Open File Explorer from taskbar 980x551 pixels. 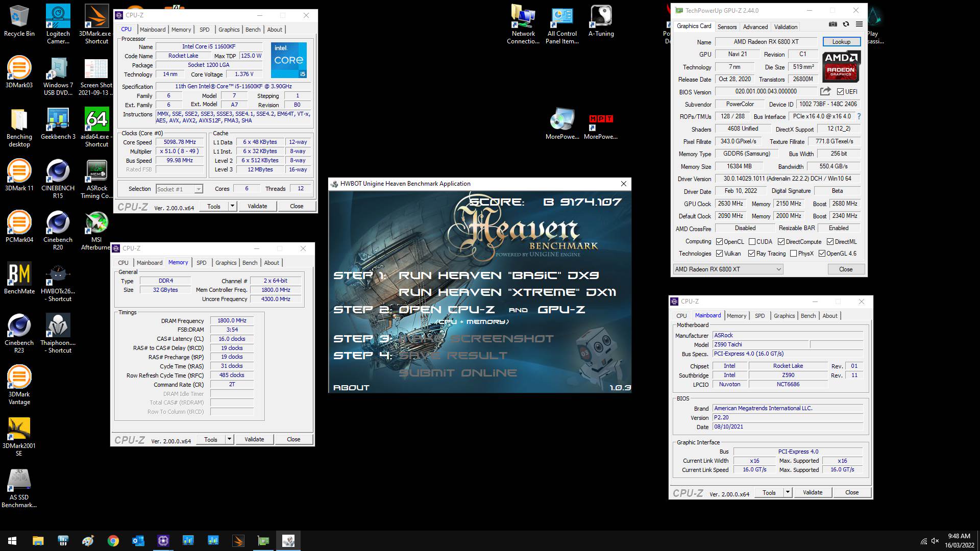[38, 541]
